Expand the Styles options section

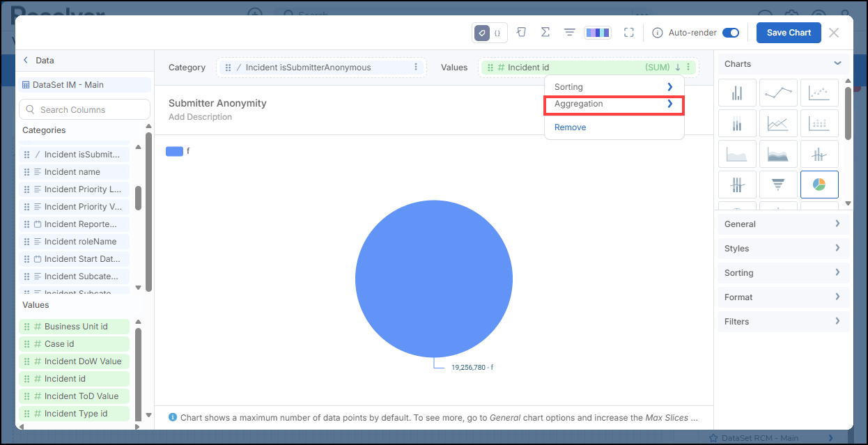(x=784, y=249)
